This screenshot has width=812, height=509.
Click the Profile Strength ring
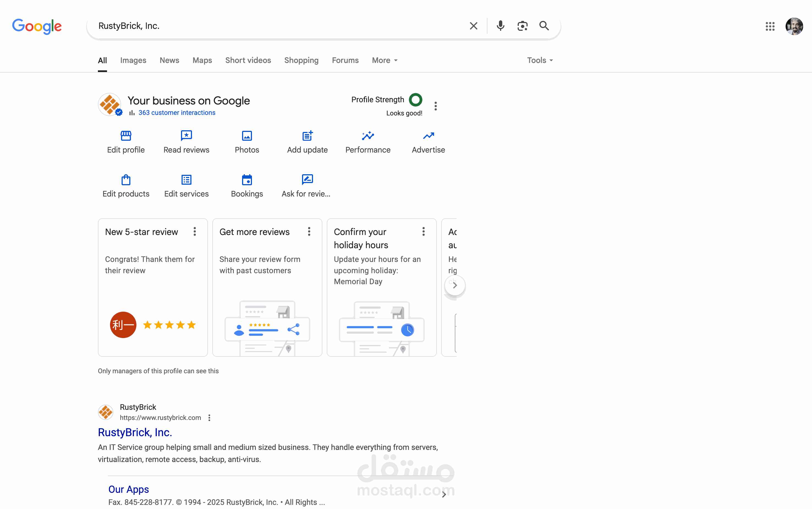[415, 100]
